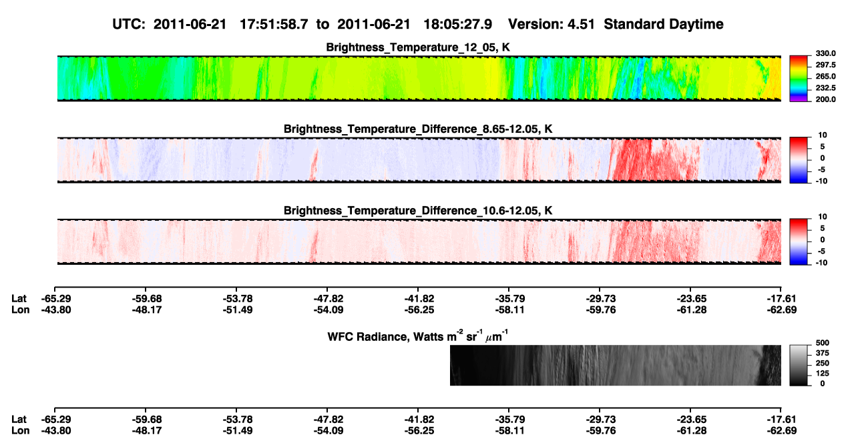
Task: Click longitude -56.25 on the bottom axis
Action: click(419, 430)
